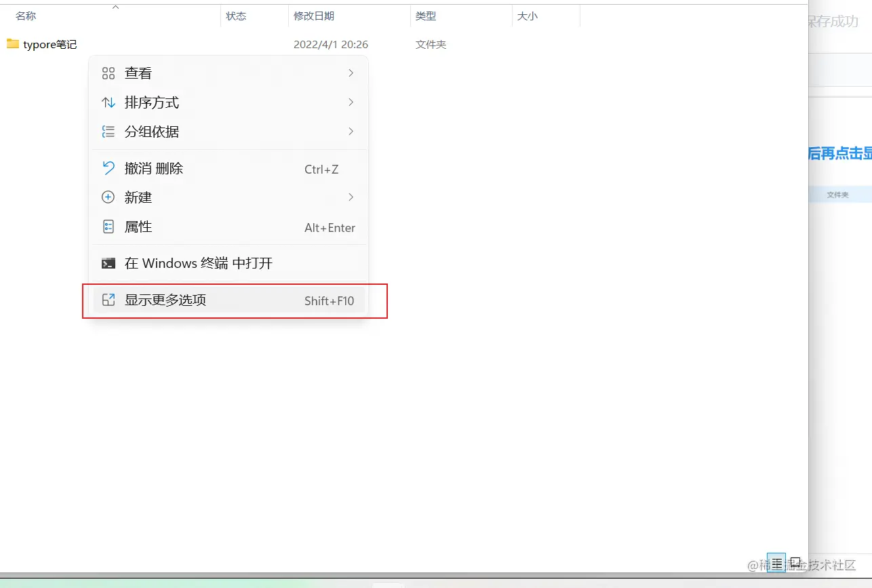Click the undo arrow icon beside 撤消 删除
This screenshot has width=872, height=588.
(108, 168)
